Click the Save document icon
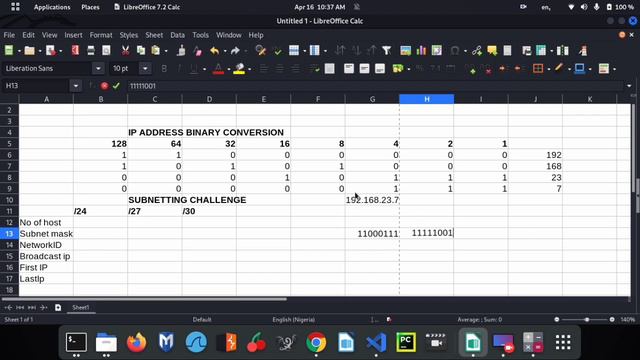The image size is (640, 360). [51, 50]
